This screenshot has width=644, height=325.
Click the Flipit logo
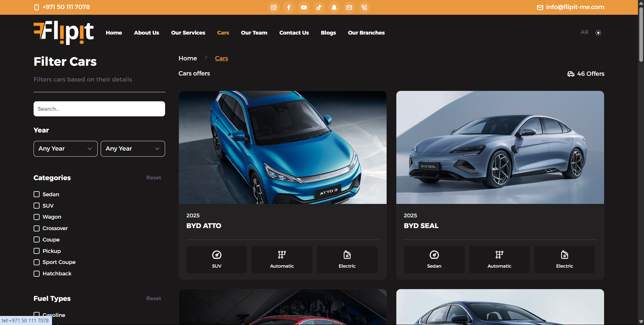coord(64,33)
